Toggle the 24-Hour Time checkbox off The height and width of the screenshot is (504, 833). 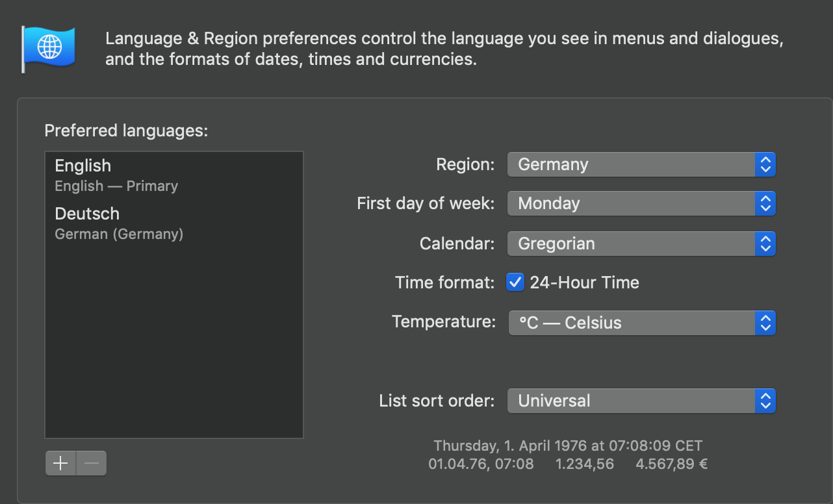tap(515, 282)
